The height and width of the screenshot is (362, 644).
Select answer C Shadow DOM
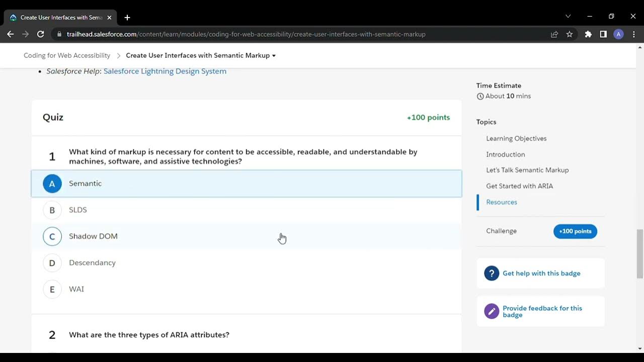pos(247,236)
